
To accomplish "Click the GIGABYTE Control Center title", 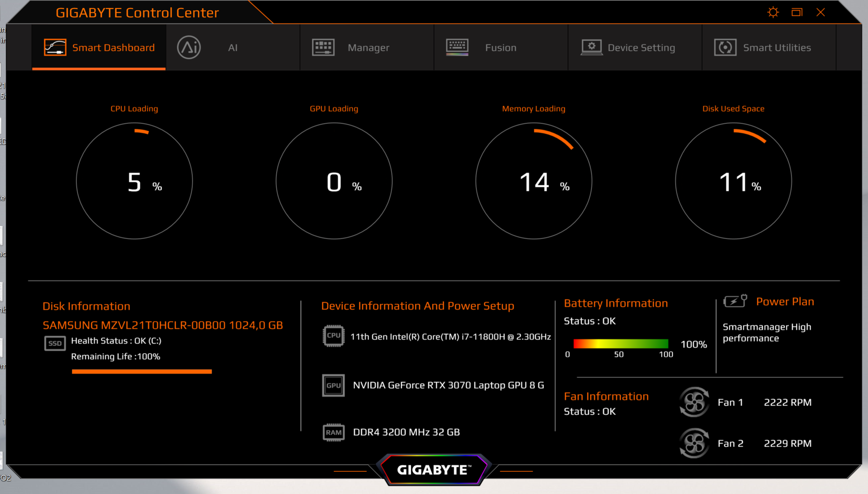I will (x=137, y=13).
